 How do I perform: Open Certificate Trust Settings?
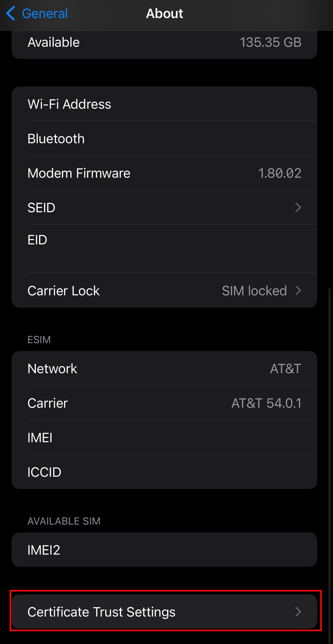(x=101, y=612)
